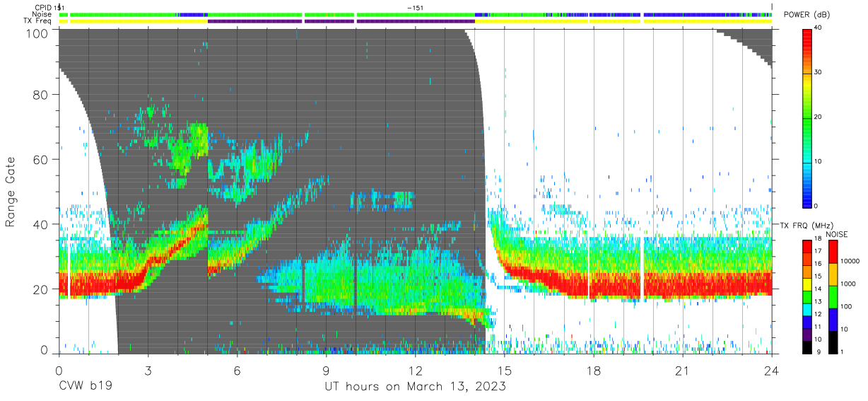Click the TX FRQ color scale bar

[x=807, y=297]
